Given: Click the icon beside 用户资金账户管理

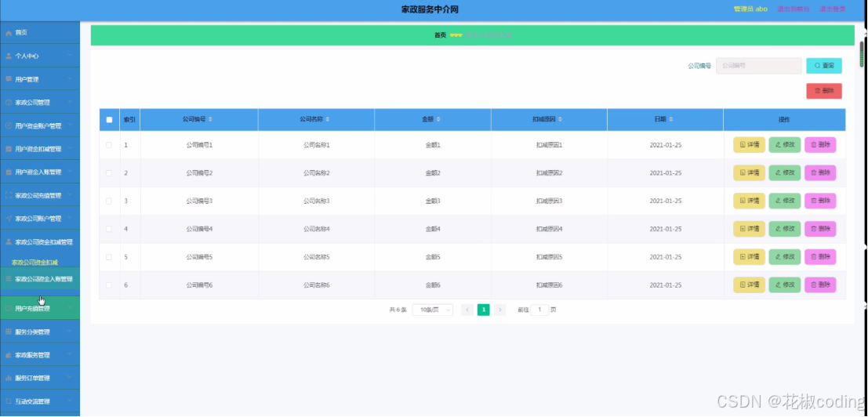Looking at the screenshot, I should coord(9,125).
